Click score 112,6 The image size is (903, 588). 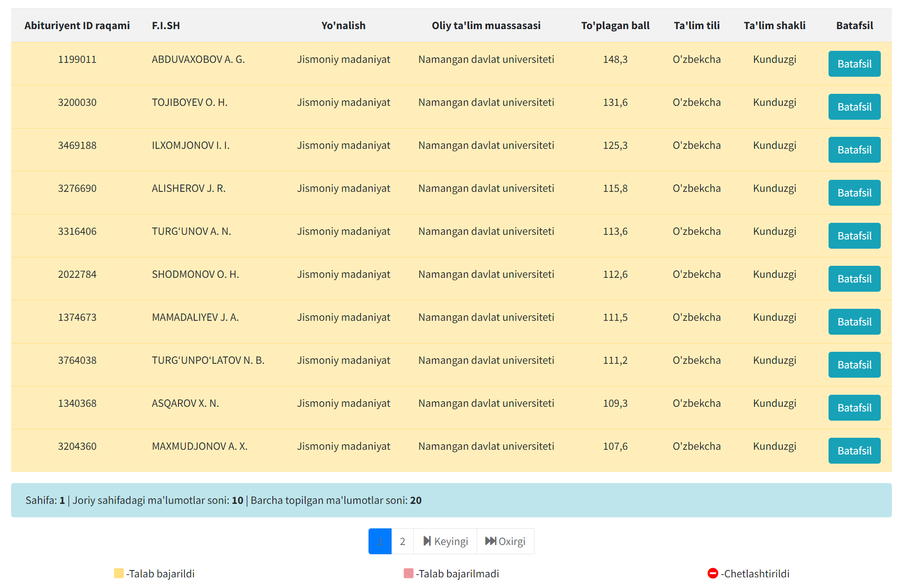[615, 274]
